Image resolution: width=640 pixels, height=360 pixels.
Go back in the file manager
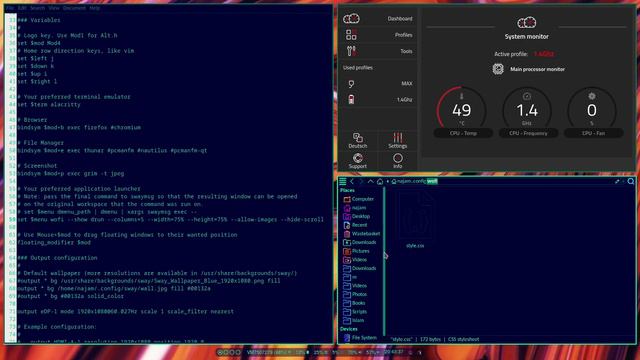pyautogui.click(x=352, y=181)
